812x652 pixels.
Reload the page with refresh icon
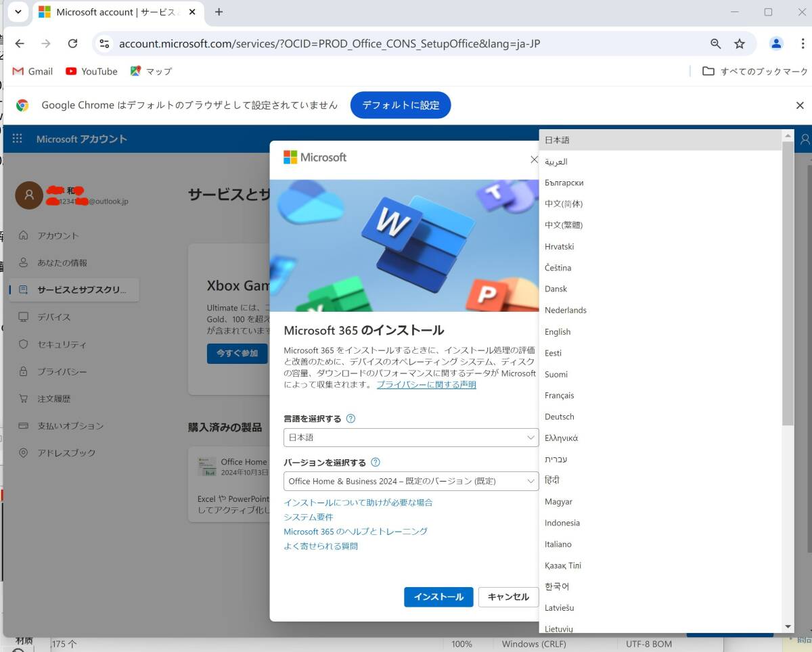[x=72, y=44]
